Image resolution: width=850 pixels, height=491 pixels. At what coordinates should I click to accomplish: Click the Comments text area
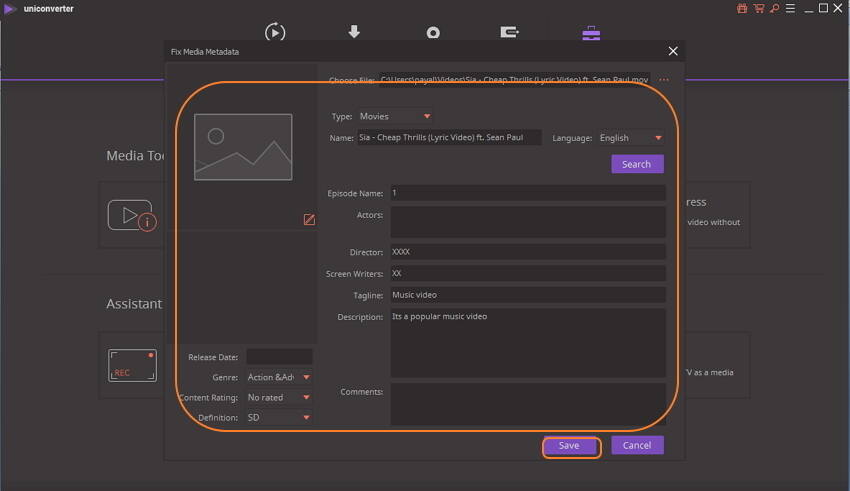[x=528, y=404]
